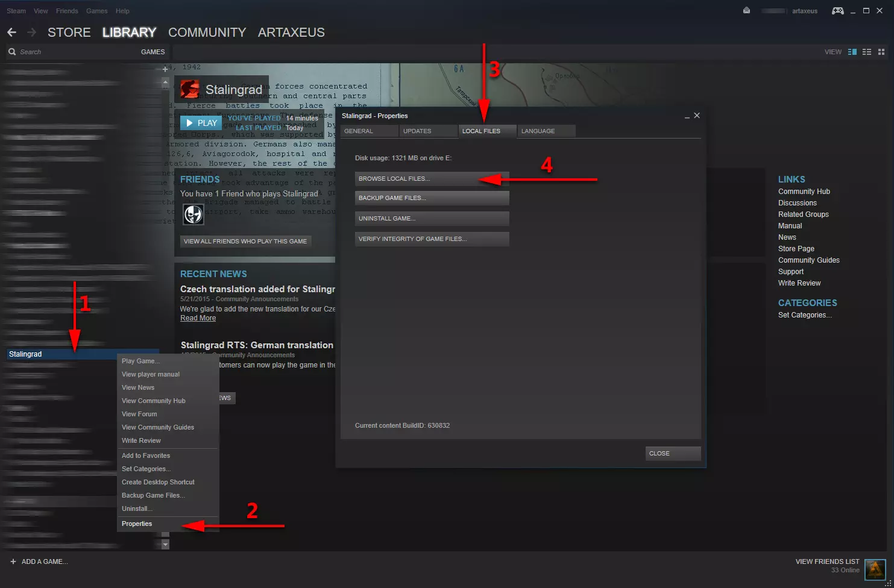894x588 pixels.
Task: Click BROWSE LOCAL FILES button
Action: [x=432, y=179]
